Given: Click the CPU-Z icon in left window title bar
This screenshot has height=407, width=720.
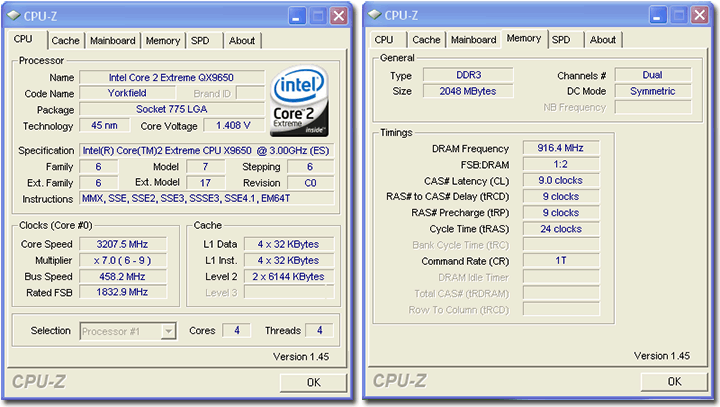Looking at the screenshot, I should pos(14,15).
